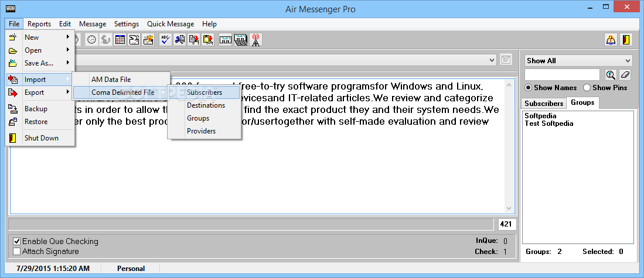Import Subscribers from delimited file
This screenshot has width=644, height=278.
click(204, 92)
